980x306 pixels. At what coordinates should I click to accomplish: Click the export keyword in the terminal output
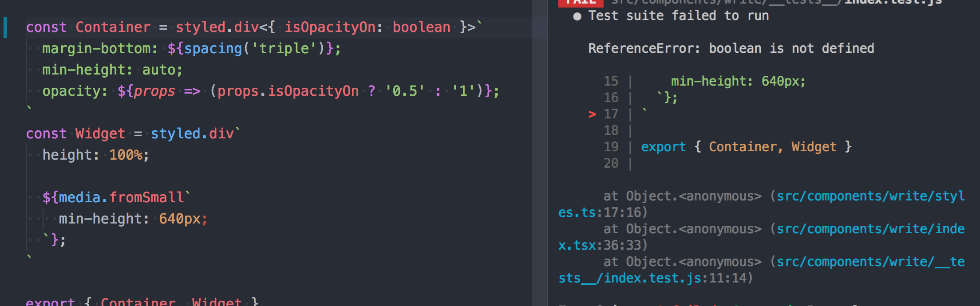click(663, 147)
